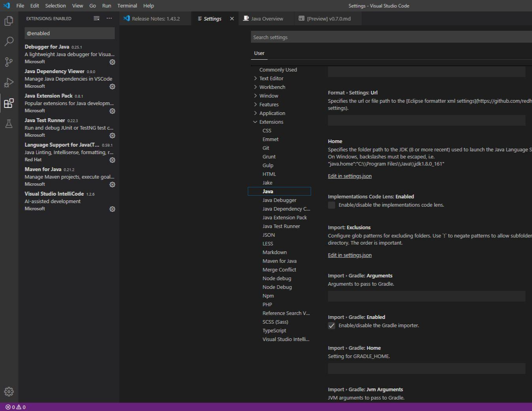Select Reference Search View settings category
532x411 pixels.
tap(286, 313)
